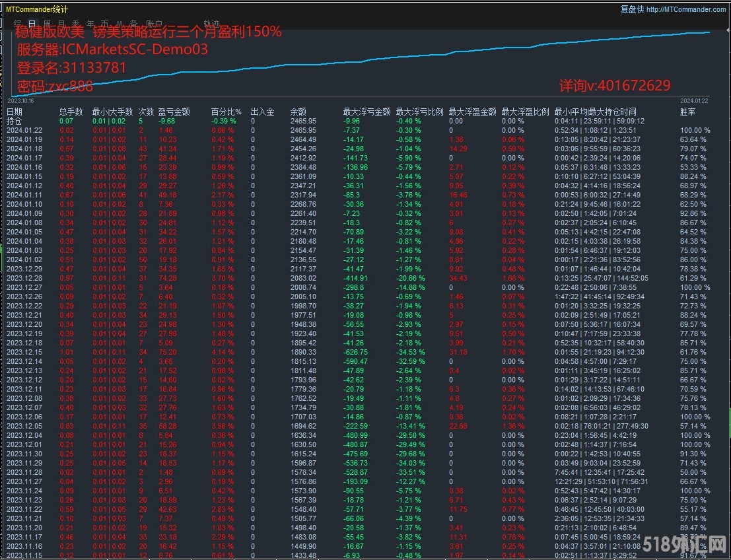Click the 最大浮亏金额 column header

tap(366, 112)
